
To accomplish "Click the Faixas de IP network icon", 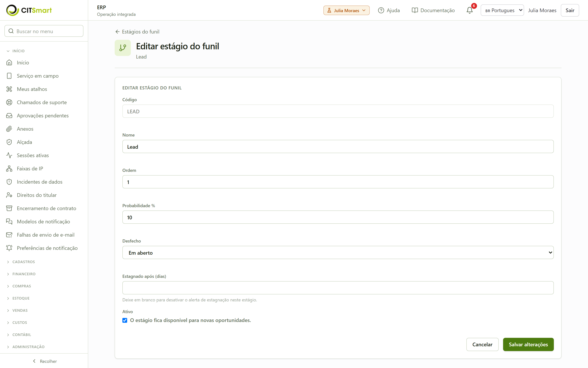I will click(x=9, y=169).
